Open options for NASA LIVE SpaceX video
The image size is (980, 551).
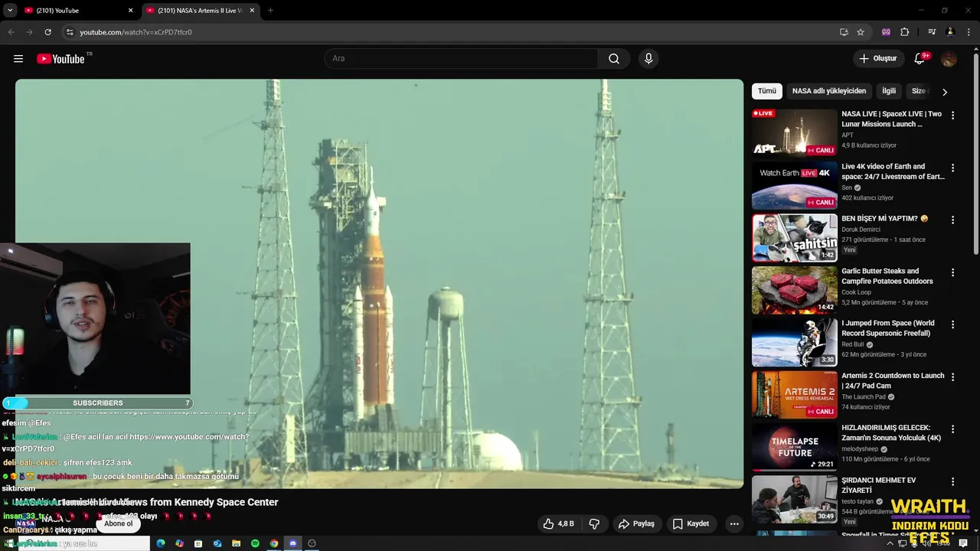(x=952, y=116)
